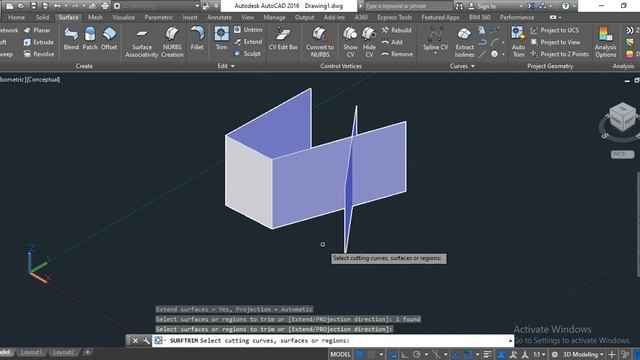Click the Trim surface tool
The width and height of the screenshot is (640, 360).
click(x=222, y=38)
